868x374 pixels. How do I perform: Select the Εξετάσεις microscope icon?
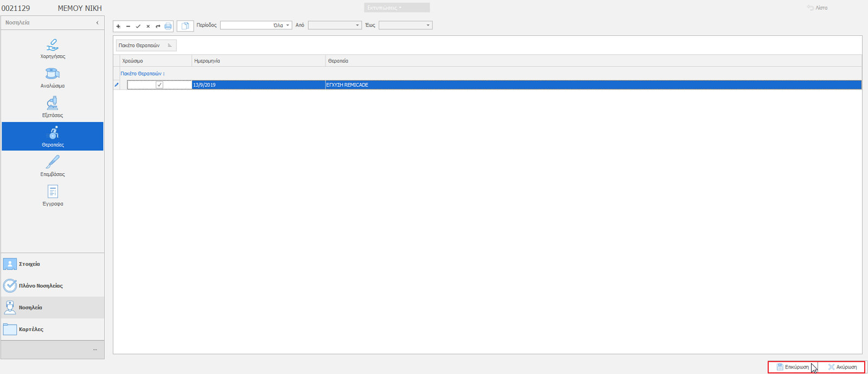pos(53,104)
